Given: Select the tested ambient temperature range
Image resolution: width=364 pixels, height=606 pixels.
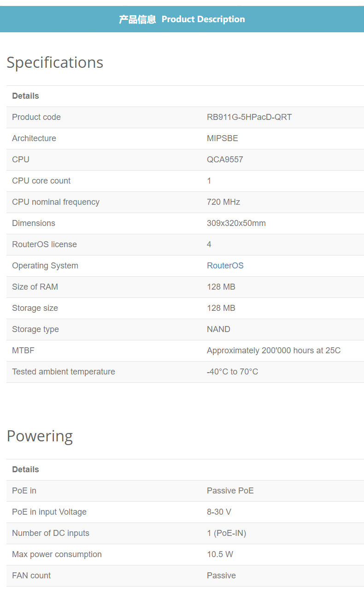Looking at the screenshot, I should click(233, 372).
